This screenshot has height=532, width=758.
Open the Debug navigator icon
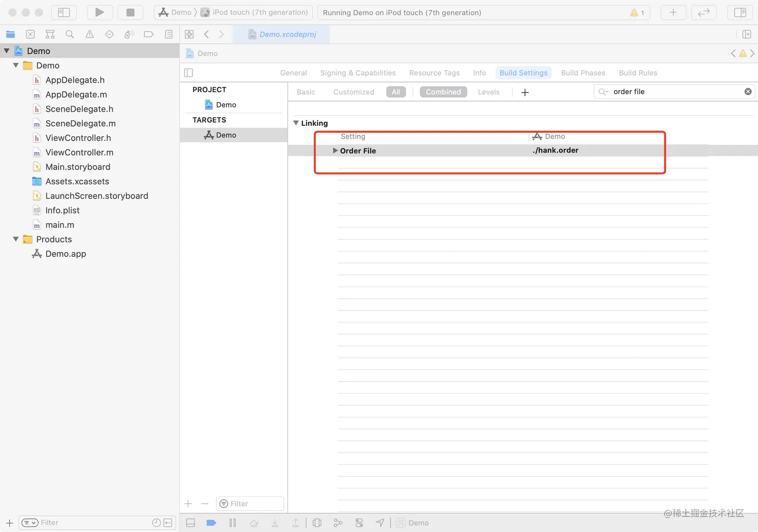129,34
